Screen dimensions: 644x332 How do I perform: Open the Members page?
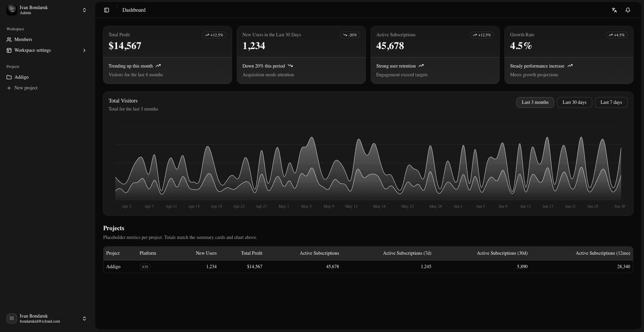click(x=47, y=40)
